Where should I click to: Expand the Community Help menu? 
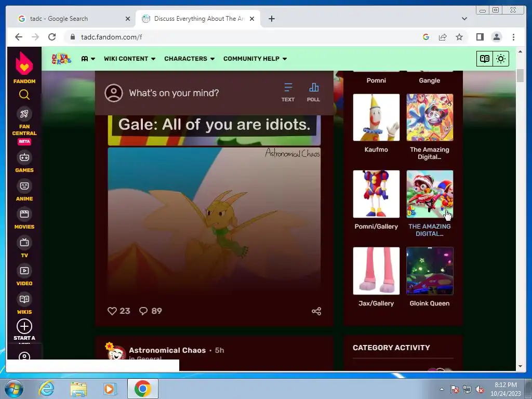tap(255, 59)
